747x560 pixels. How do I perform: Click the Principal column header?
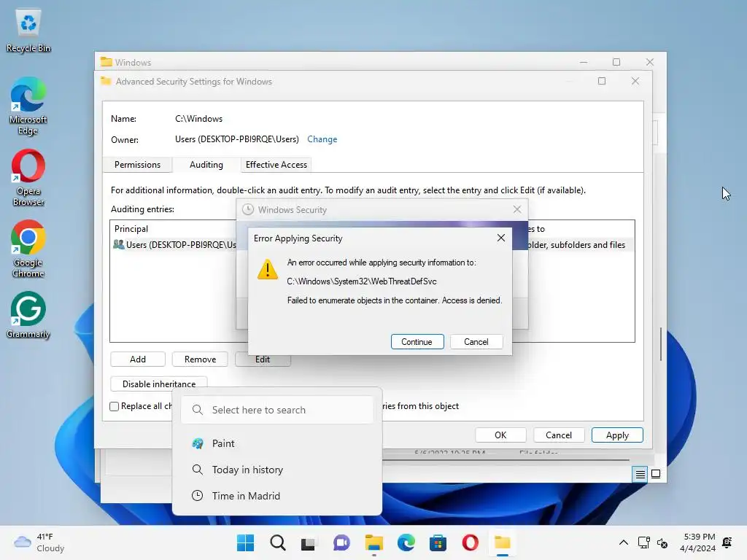(x=131, y=229)
